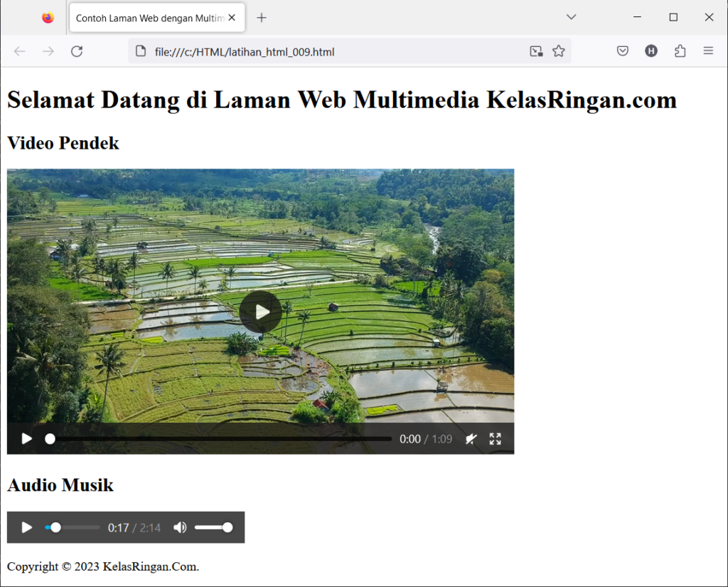The height and width of the screenshot is (587, 728).
Task: Go forward to the next page
Action: [48, 51]
